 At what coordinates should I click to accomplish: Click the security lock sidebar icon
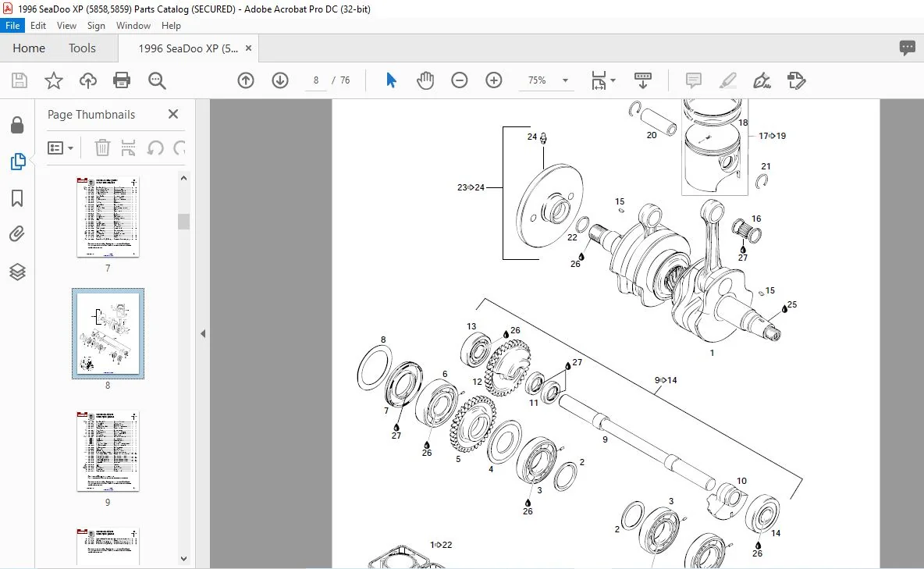(17, 124)
